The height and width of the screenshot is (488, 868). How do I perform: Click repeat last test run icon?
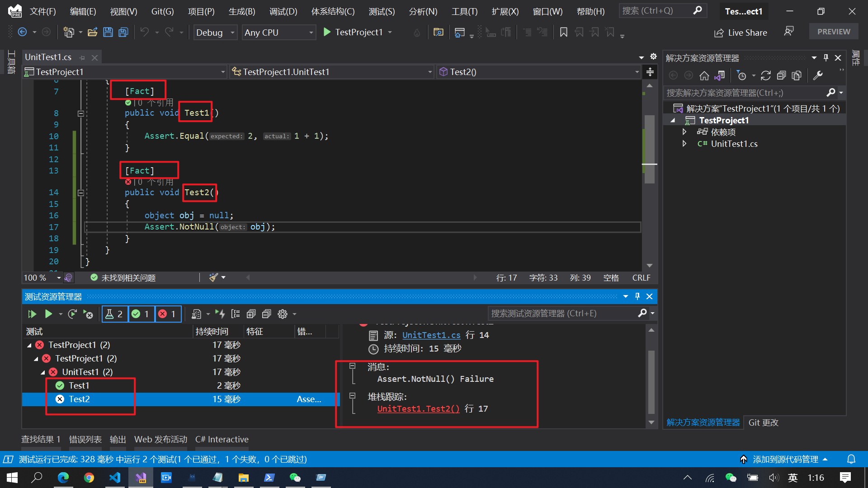point(72,314)
